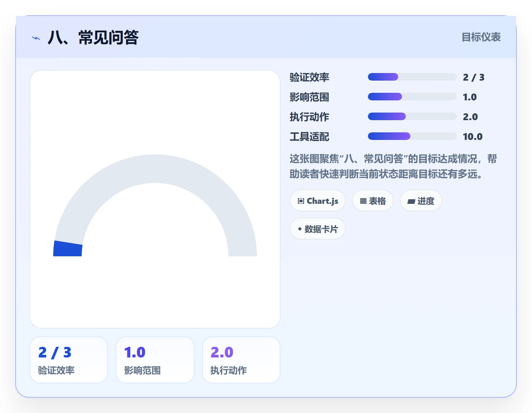Select the 表格 tag chip
The image size is (532, 413).
[x=373, y=201]
